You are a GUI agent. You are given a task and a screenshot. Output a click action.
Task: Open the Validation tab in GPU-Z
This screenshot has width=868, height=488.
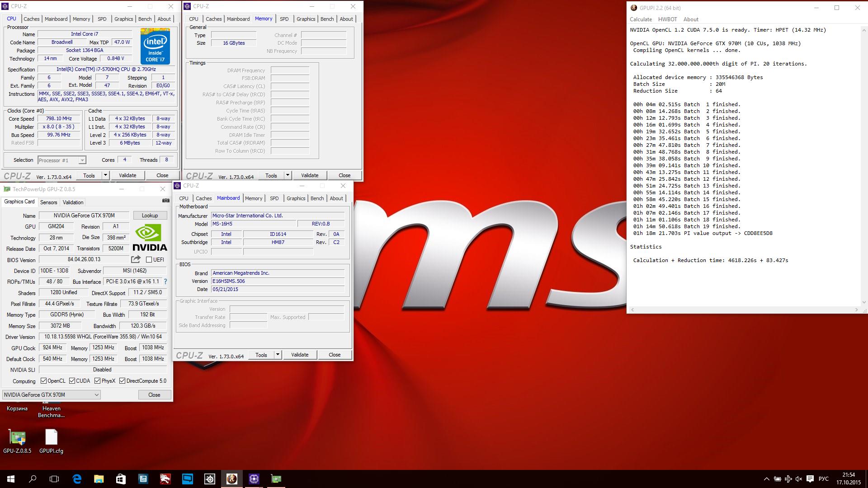[73, 202]
